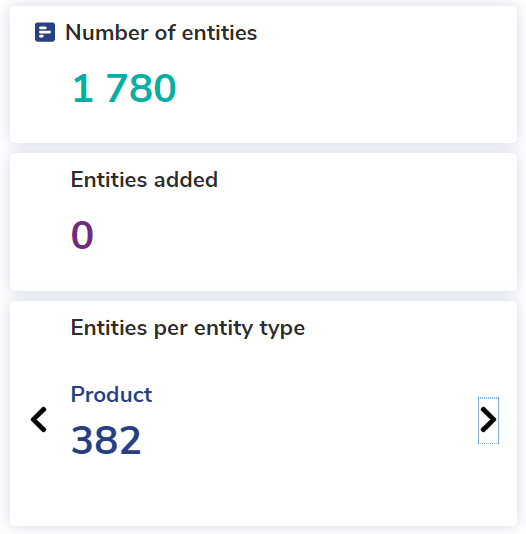Go to previous entity type with left chevron
This screenshot has width=526, height=534.
[x=38, y=420]
